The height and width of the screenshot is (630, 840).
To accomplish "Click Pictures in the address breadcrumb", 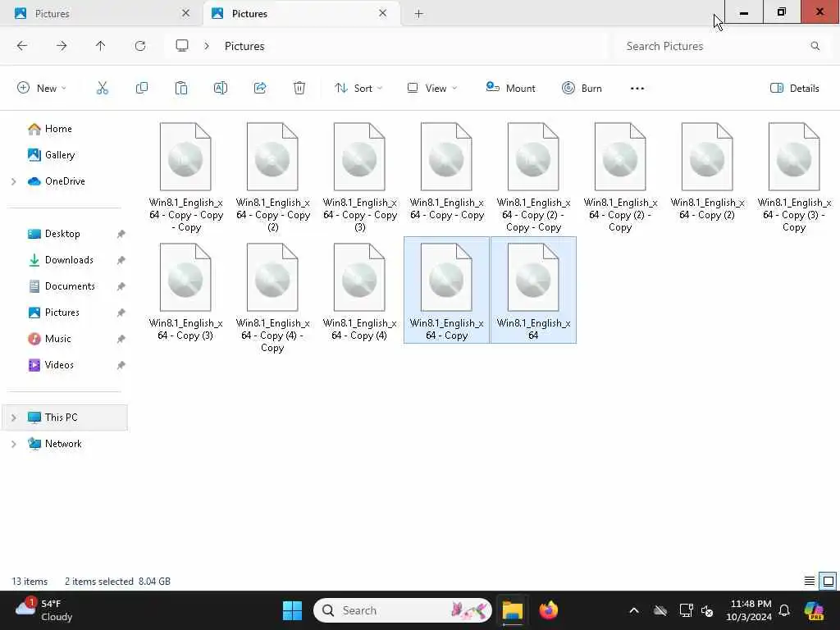I will coord(244,46).
